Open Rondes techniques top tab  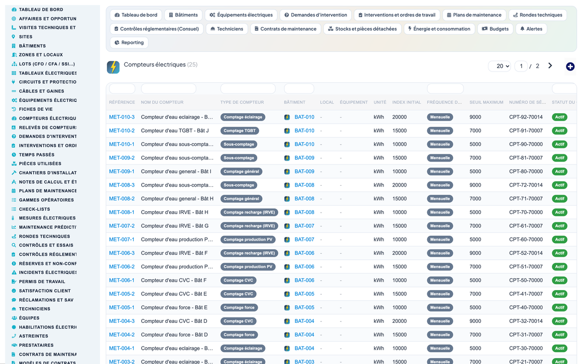coord(538,15)
